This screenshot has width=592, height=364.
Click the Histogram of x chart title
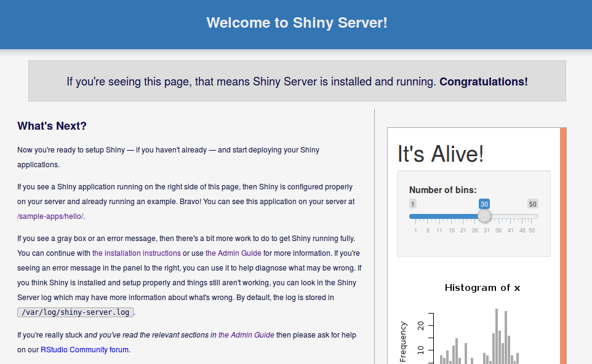pyautogui.click(x=482, y=288)
